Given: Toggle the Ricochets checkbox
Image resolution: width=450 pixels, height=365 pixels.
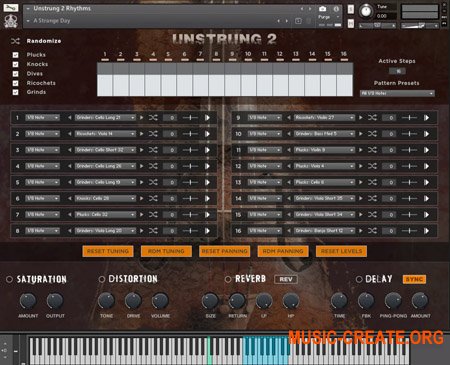Looking at the screenshot, I should click(15, 83).
